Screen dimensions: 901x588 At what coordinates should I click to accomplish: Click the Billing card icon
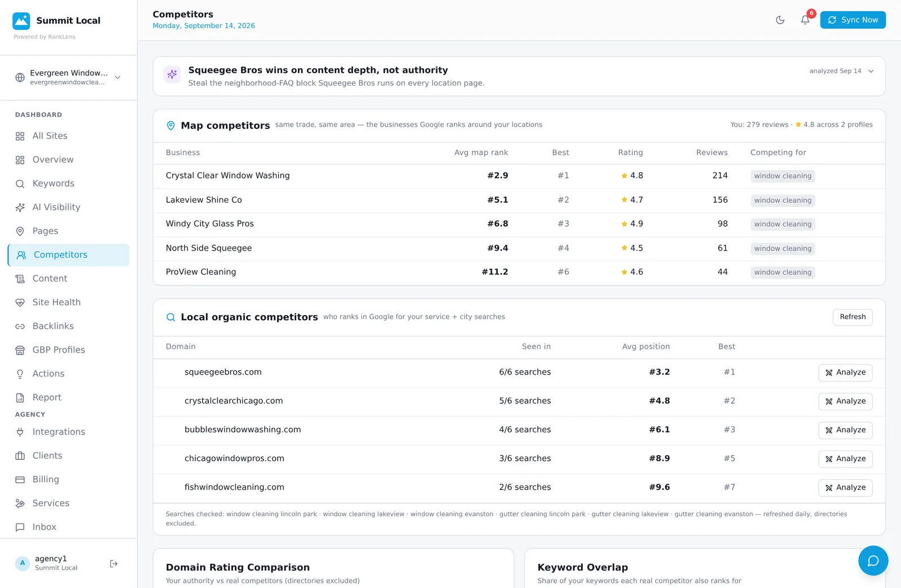tap(20, 480)
